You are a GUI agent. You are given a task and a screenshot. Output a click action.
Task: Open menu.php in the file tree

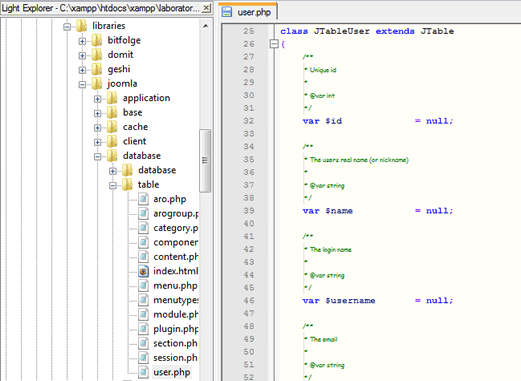coord(175,286)
